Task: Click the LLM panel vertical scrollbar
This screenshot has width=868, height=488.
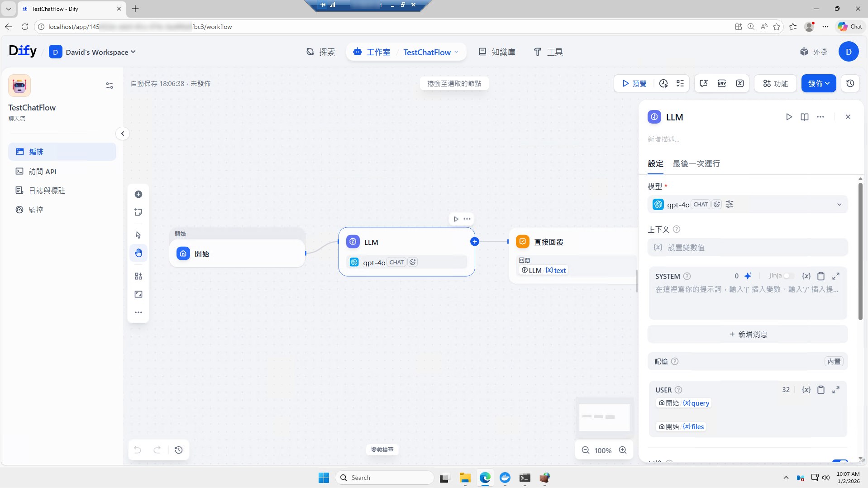Action: point(860,251)
